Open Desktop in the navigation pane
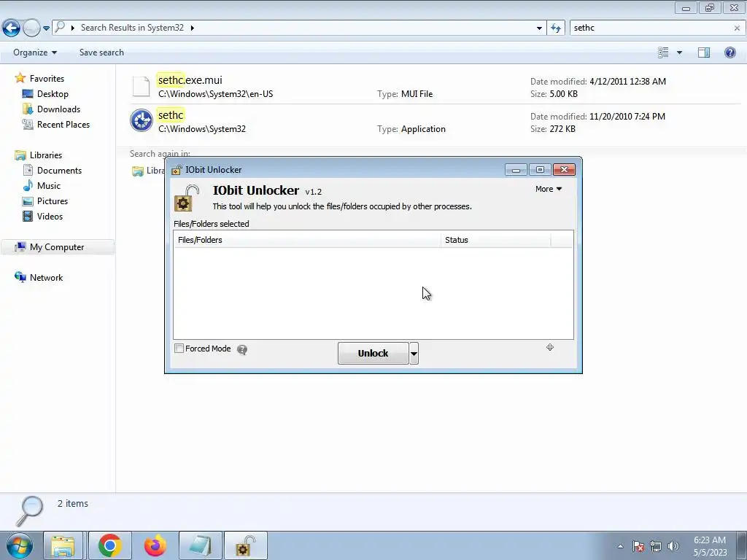Viewport: 747px width, 560px height. 53,94
